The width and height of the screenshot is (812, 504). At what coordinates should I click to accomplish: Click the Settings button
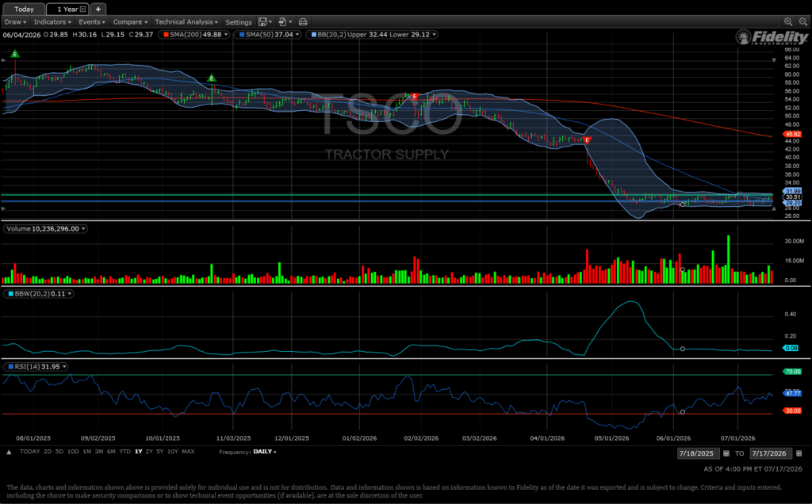[x=238, y=22]
